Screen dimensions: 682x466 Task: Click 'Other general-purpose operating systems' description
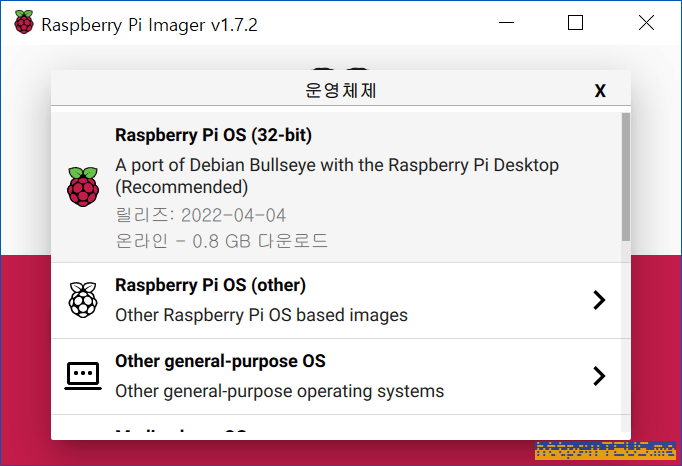[280, 391]
